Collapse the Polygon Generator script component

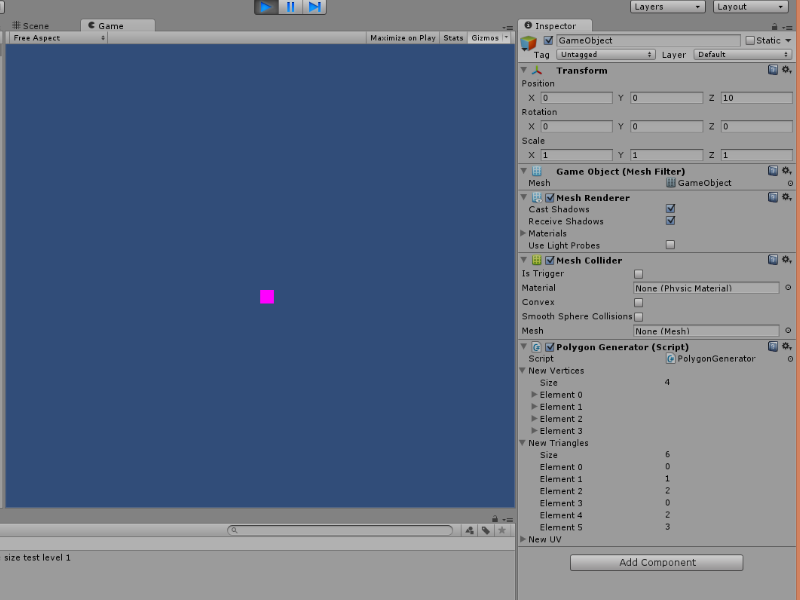524,346
